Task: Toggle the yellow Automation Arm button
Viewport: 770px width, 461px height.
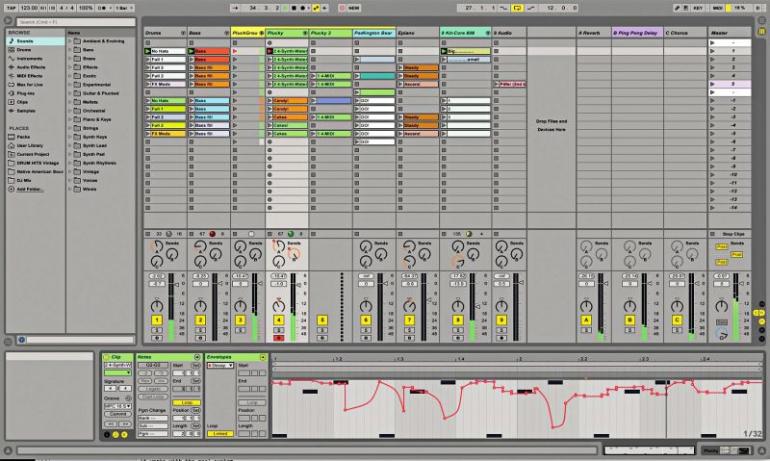Action: click(x=316, y=8)
